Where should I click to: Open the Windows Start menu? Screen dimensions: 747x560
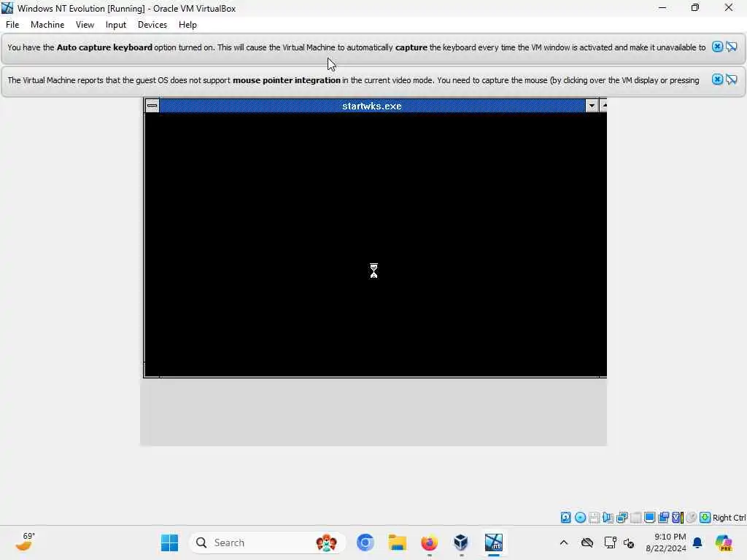click(169, 542)
